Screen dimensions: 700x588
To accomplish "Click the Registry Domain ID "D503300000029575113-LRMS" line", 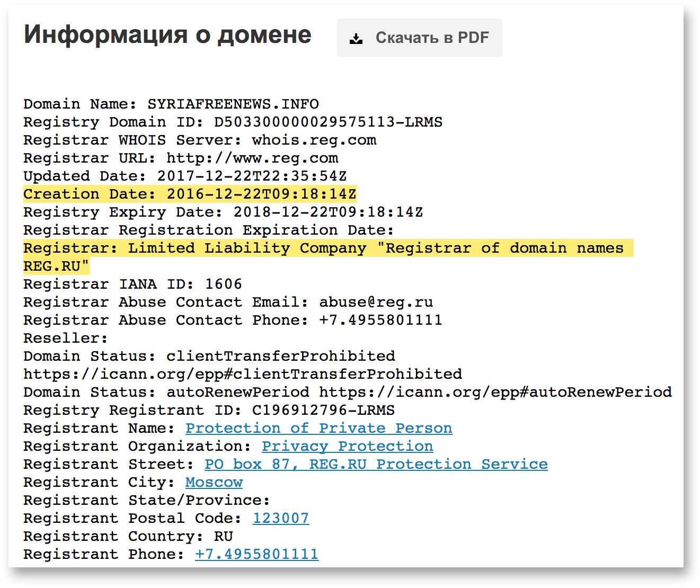I will 233,122.
